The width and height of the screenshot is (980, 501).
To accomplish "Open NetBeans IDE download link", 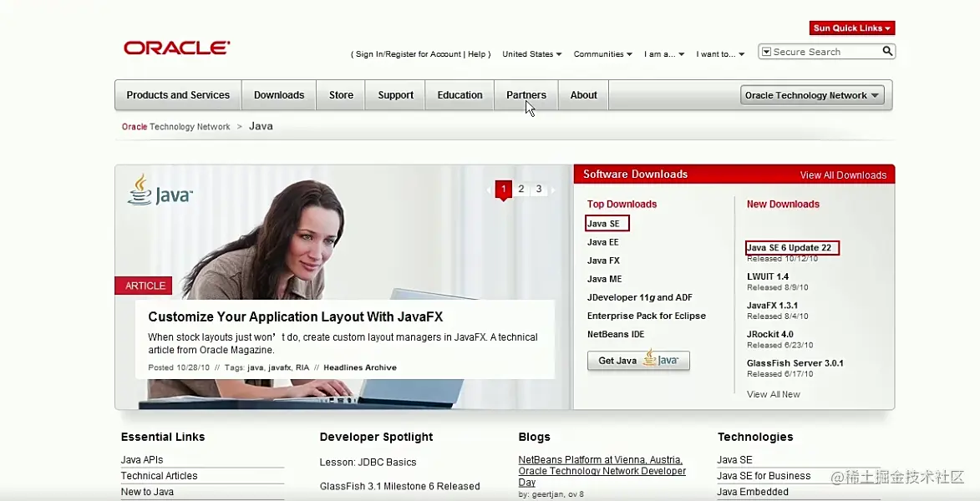I will click(x=616, y=334).
